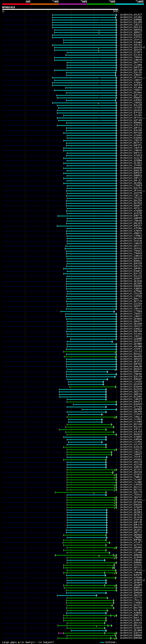Select the query name BP082419
Image resolution: width=146 pixels, height=644 pixels.
[x=8, y=8]
